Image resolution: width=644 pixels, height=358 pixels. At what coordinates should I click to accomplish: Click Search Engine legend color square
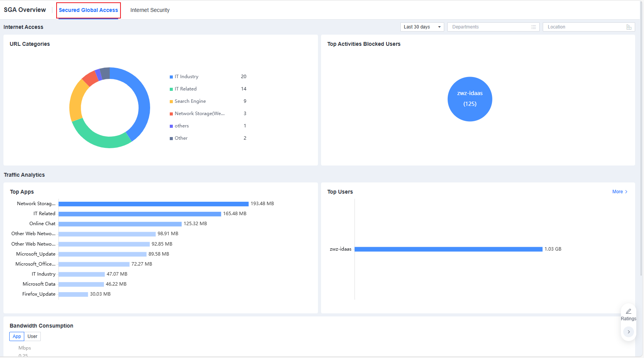coord(171,102)
